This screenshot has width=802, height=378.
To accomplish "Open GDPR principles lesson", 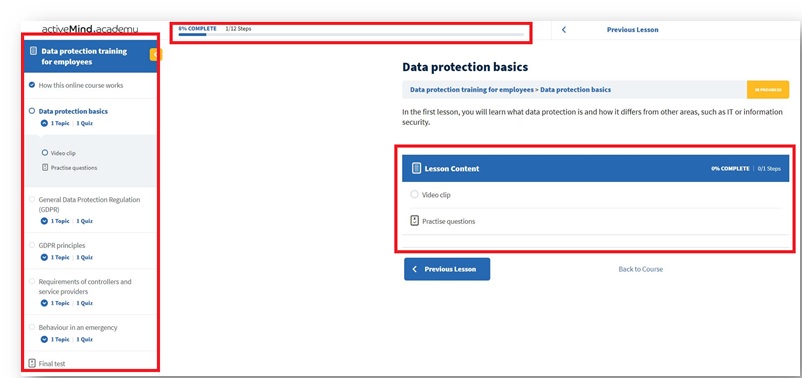I will (x=62, y=246).
